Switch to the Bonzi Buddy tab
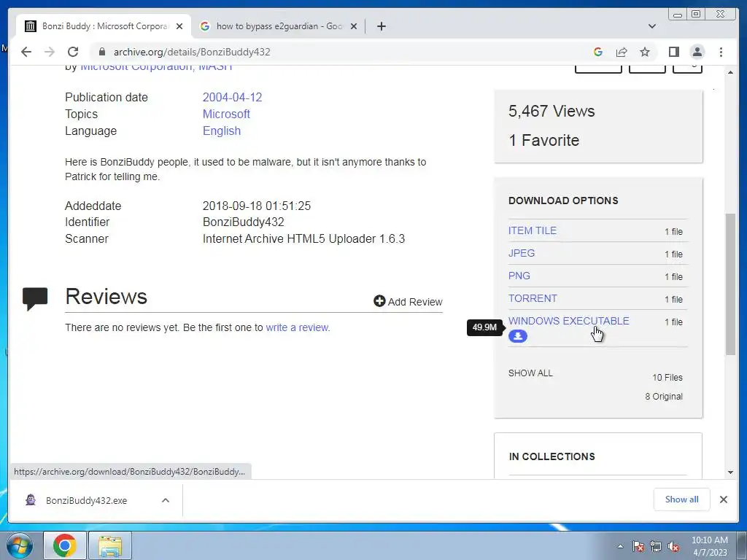The image size is (747, 560). coord(104,26)
